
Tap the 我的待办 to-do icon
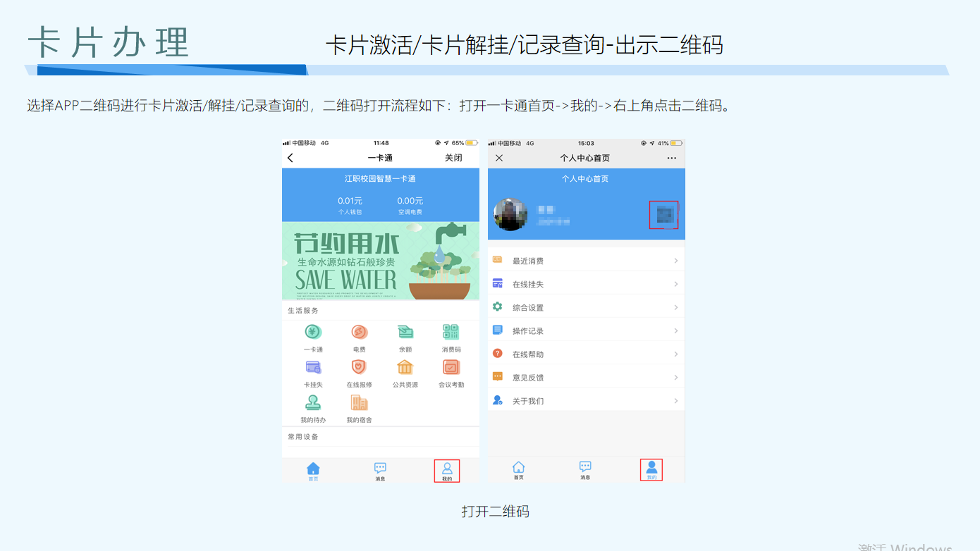[313, 403]
